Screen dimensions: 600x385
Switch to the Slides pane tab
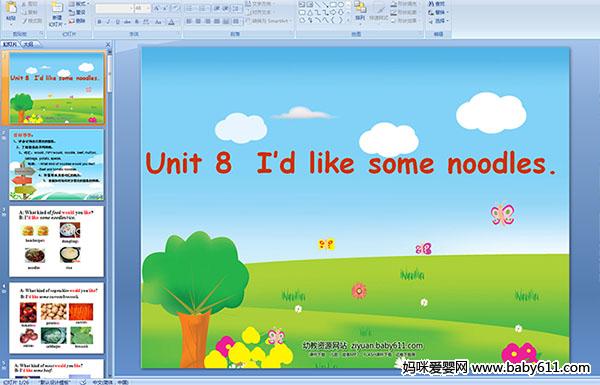point(10,44)
